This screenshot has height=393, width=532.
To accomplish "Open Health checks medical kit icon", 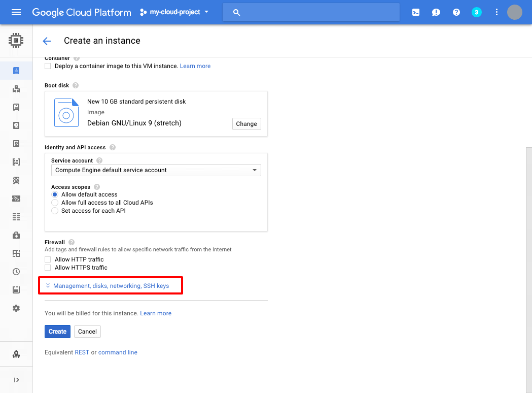I will pos(16,235).
